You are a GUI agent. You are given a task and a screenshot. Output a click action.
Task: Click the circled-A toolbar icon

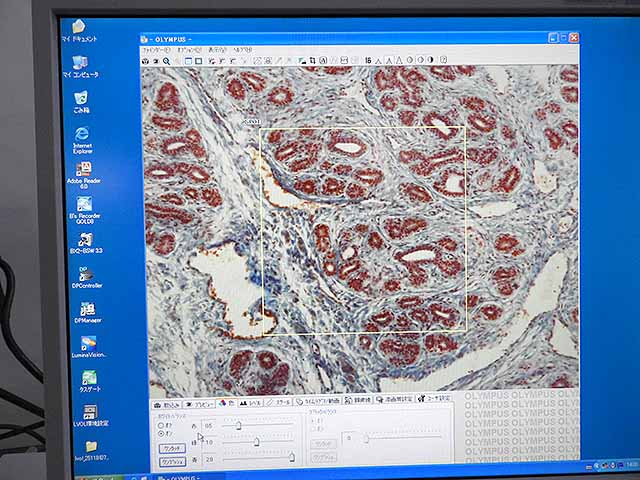coord(323,60)
